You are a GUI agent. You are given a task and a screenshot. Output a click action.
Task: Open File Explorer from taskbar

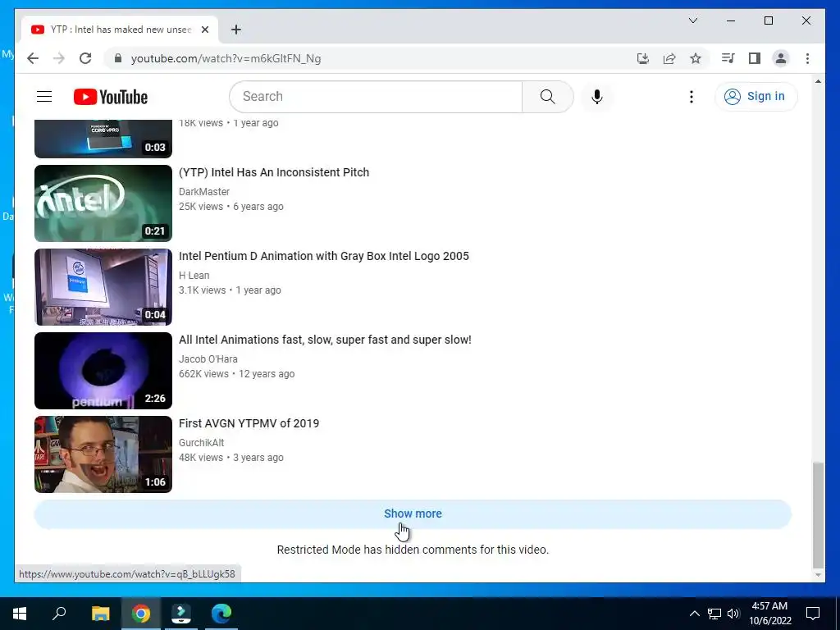[x=100, y=614]
